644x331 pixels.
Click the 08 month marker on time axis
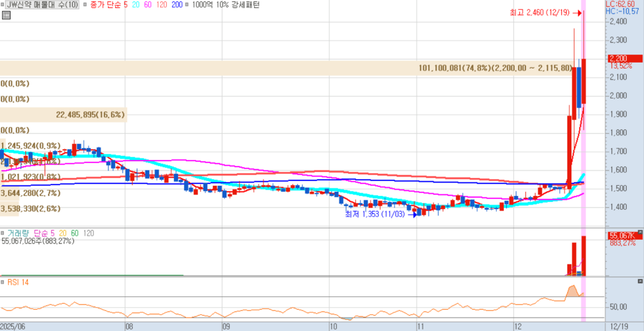coord(129,327)
